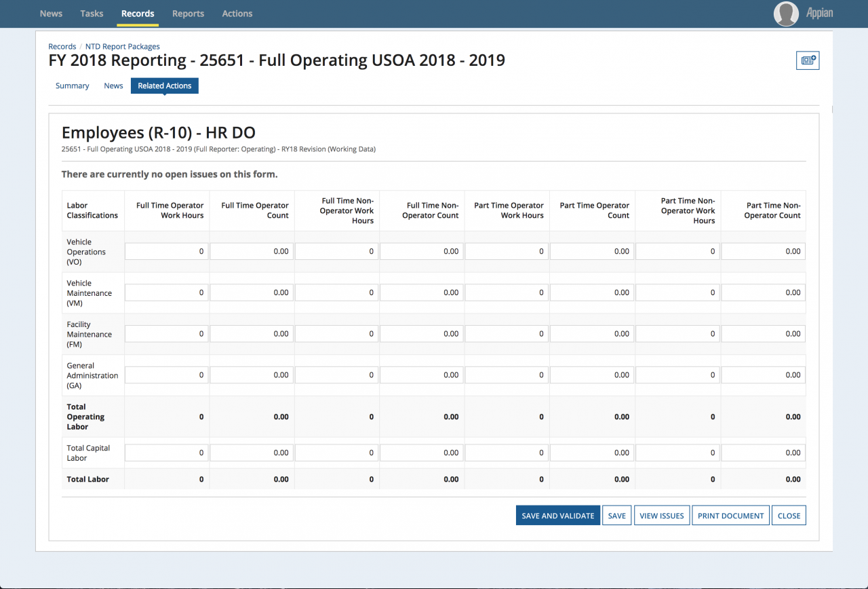Edit Facility Maintenance Part Time Non-Operator Work Hours
The height and width of the screenshot is (589, 868).
[x=678, y=334]
